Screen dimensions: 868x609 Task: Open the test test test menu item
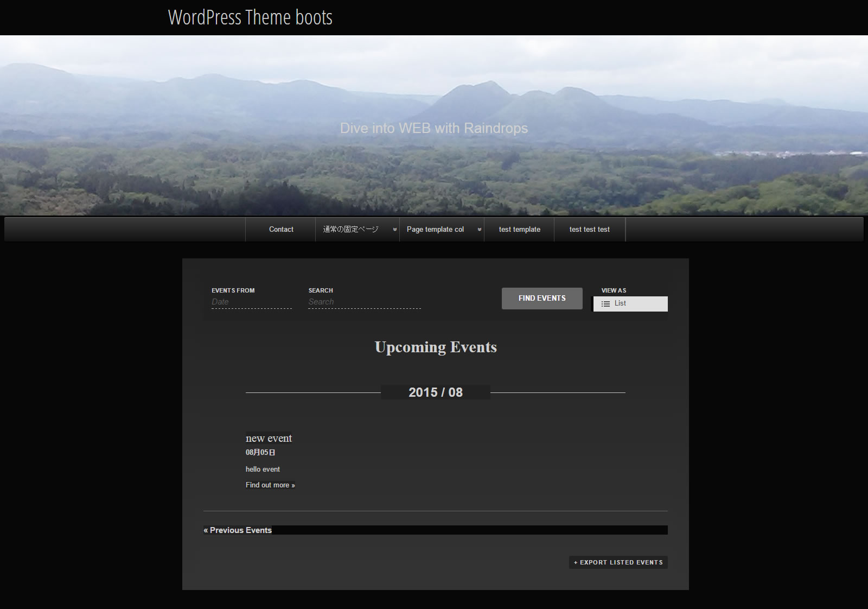pyautogui.click(x=590, y=230)
